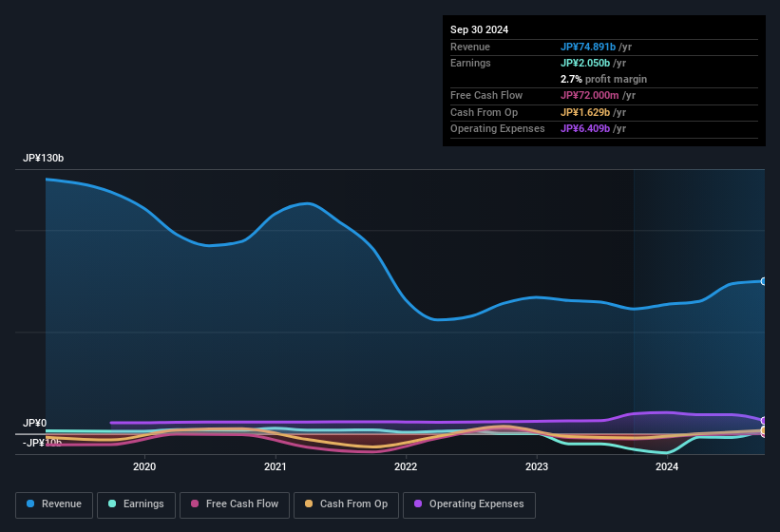Click the JP¥2.050b earnings value
Viewport: 780px width, 532px height.
[585, 63]
